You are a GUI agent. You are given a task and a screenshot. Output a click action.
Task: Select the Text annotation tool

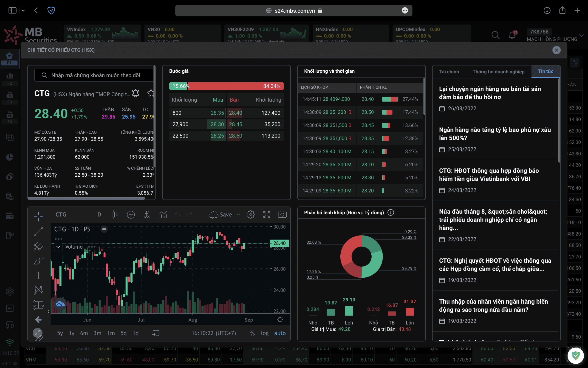tap(38, 275)
